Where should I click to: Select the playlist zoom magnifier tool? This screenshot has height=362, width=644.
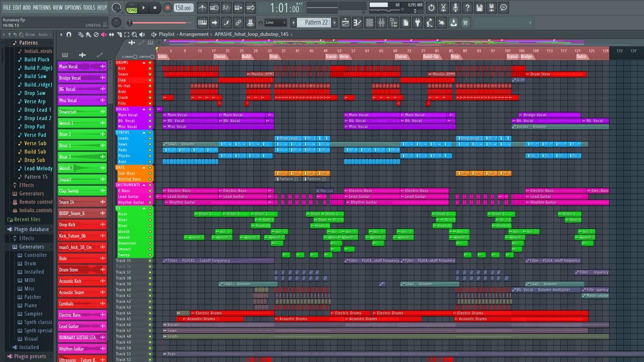click(134, 35)
